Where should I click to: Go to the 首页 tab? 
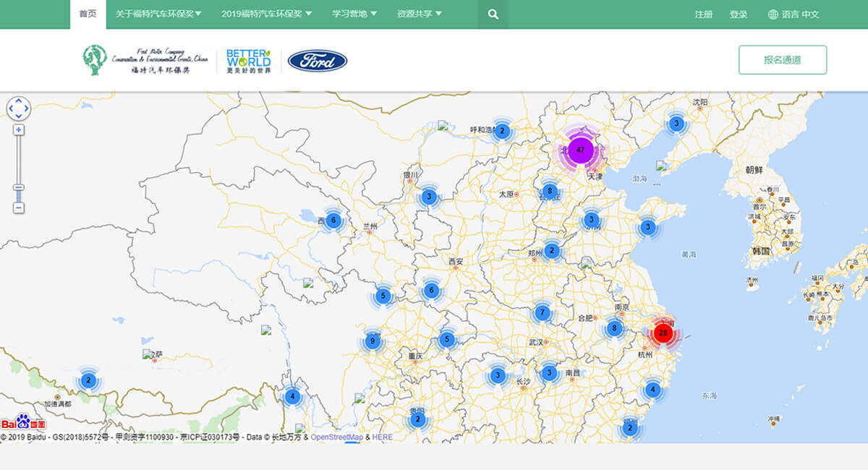point(88,14)
